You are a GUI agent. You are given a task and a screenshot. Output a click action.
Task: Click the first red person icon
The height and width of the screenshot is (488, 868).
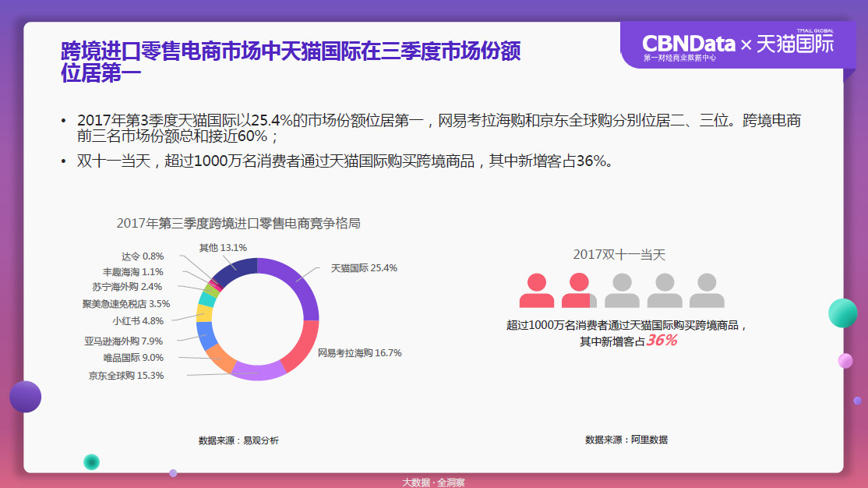click(536, 290)
